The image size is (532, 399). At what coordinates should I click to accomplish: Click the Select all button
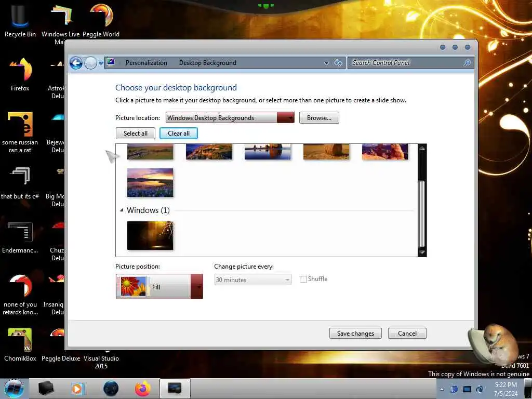coord(136,134)
